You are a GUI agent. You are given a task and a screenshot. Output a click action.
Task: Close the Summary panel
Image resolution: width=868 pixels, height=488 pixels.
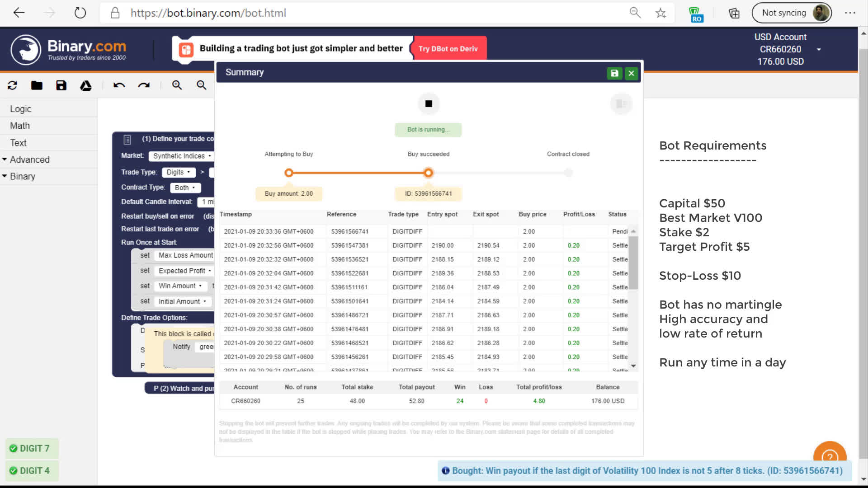(632, 73)
